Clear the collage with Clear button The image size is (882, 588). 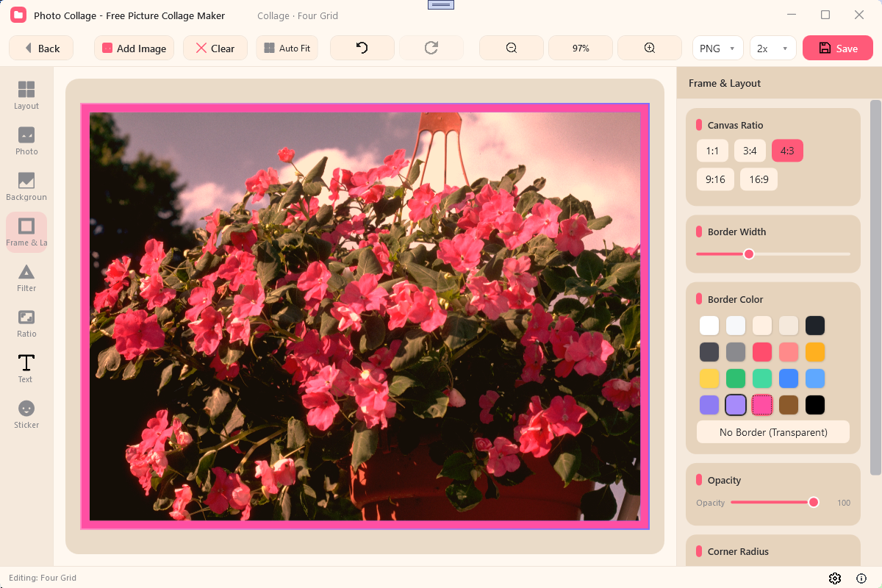[215, 48]
